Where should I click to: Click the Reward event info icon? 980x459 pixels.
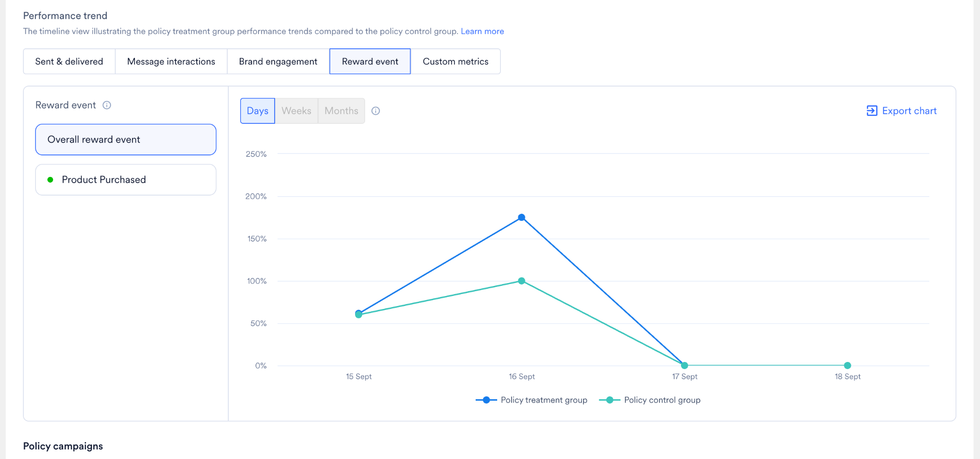[107, 105]
